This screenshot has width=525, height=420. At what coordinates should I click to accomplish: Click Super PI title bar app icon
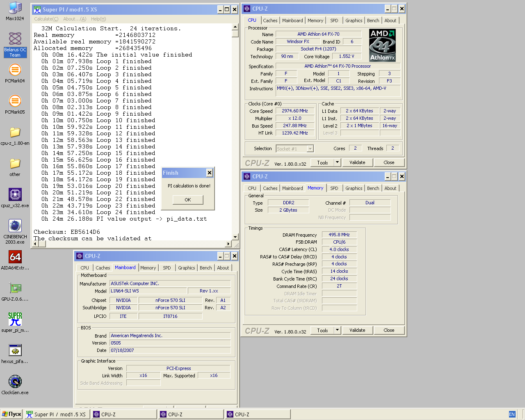(37, 9)
